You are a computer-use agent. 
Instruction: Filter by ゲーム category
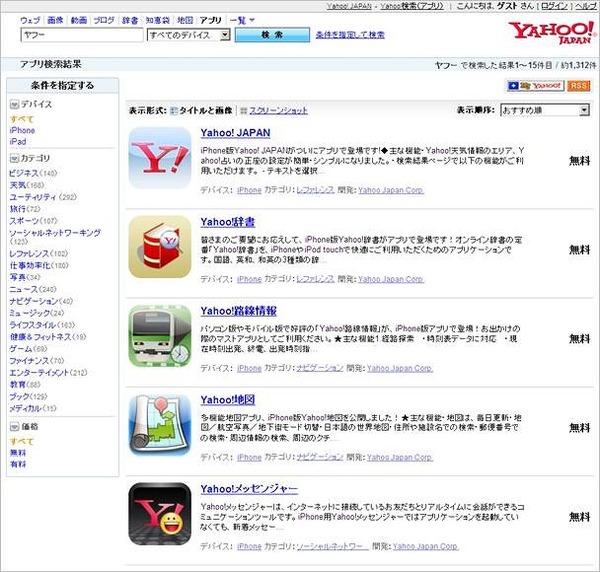click(x=21, y=349)
